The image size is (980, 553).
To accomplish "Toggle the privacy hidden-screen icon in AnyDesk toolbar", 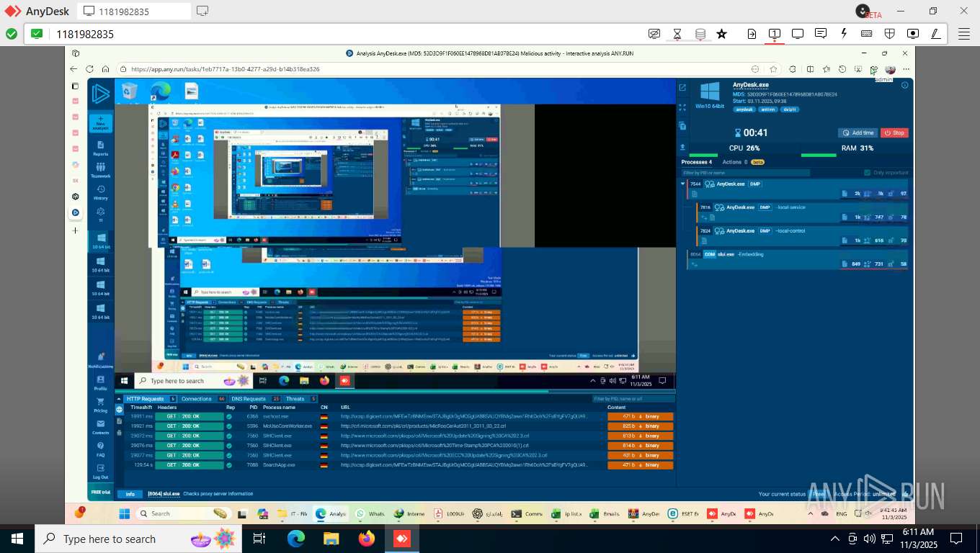I will (654, 34).
